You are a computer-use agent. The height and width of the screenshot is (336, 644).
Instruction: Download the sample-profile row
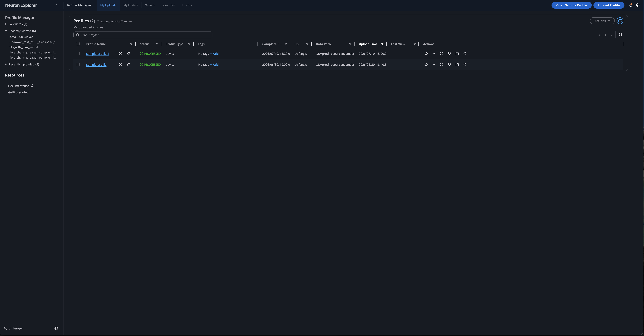(x=434, y=65)
